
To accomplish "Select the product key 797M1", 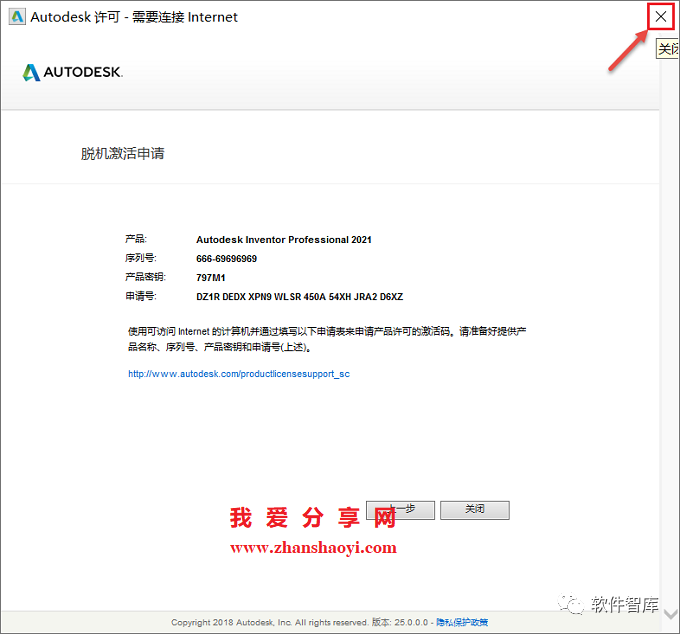I will point(211,278).
